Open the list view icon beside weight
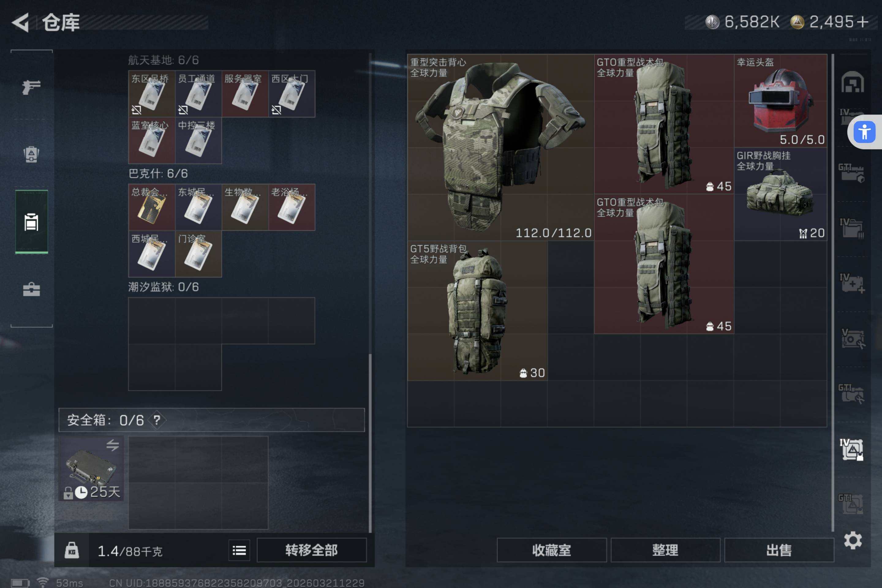 pos(239,550)
